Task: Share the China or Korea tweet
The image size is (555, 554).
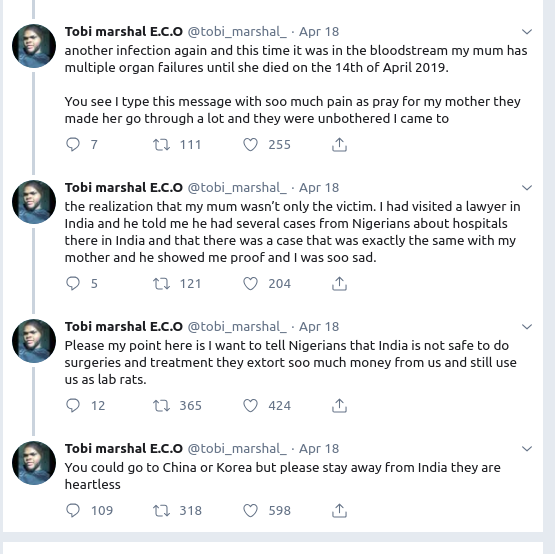Action: point(339,510)
